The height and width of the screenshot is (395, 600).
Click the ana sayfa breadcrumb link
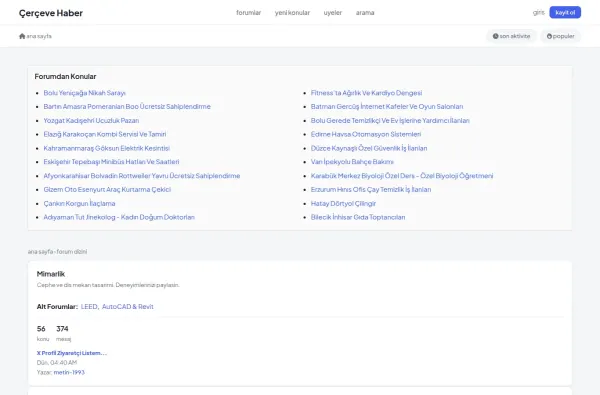click(x=39, y=36)
